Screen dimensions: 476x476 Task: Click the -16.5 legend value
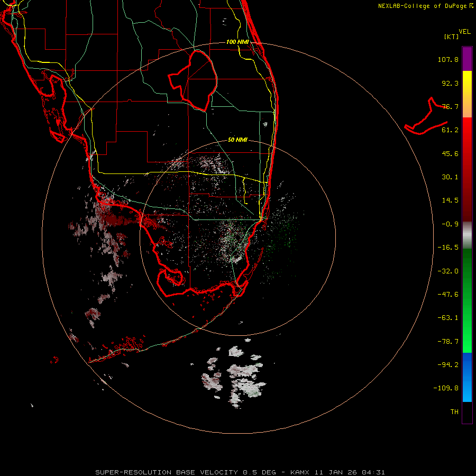(x=448, y=248)
